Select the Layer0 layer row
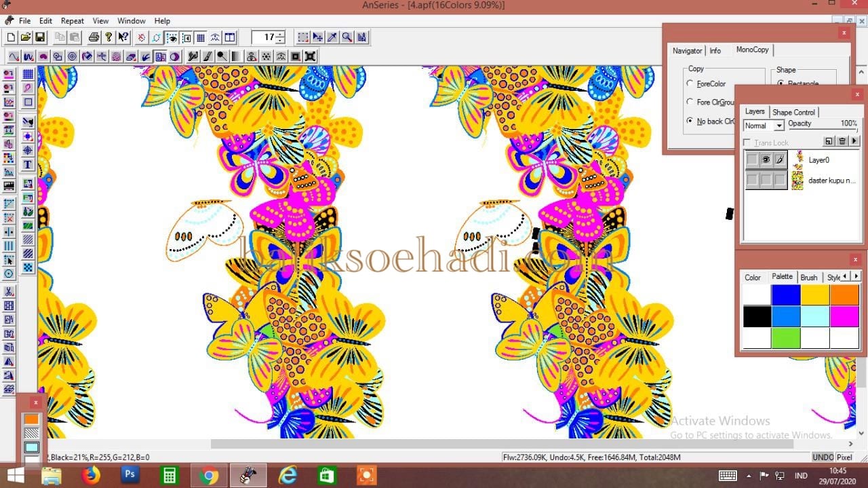 802,159
